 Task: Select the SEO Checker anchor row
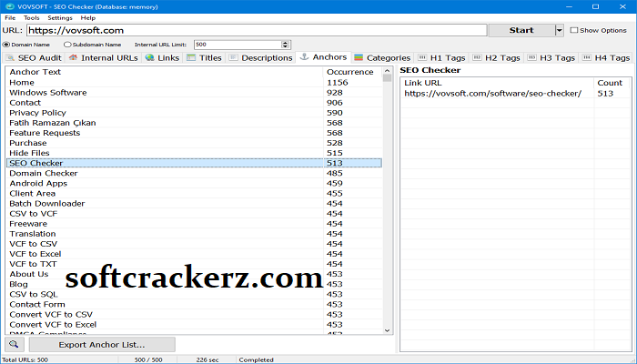(x=194, y=163)
